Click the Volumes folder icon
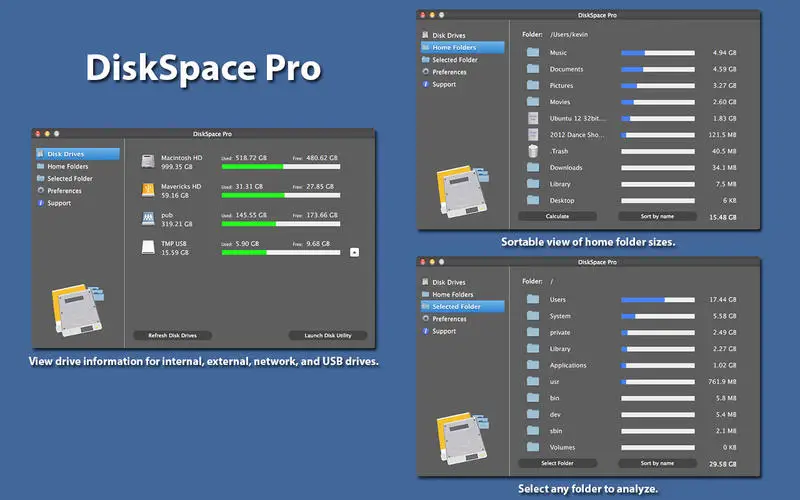Viewport: 800px width, 500px height. coord(533,446)
